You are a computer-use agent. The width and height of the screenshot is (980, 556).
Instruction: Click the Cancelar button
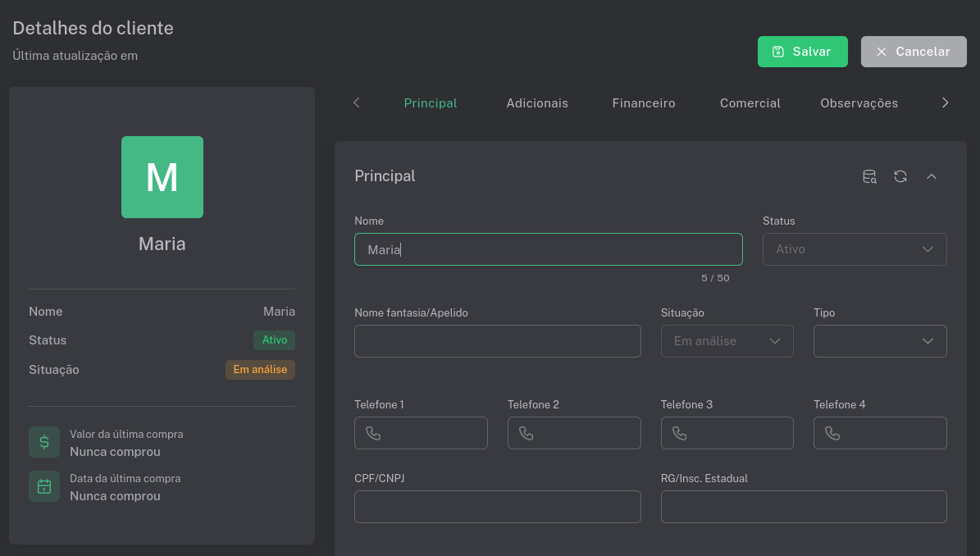tap(914, 52)
